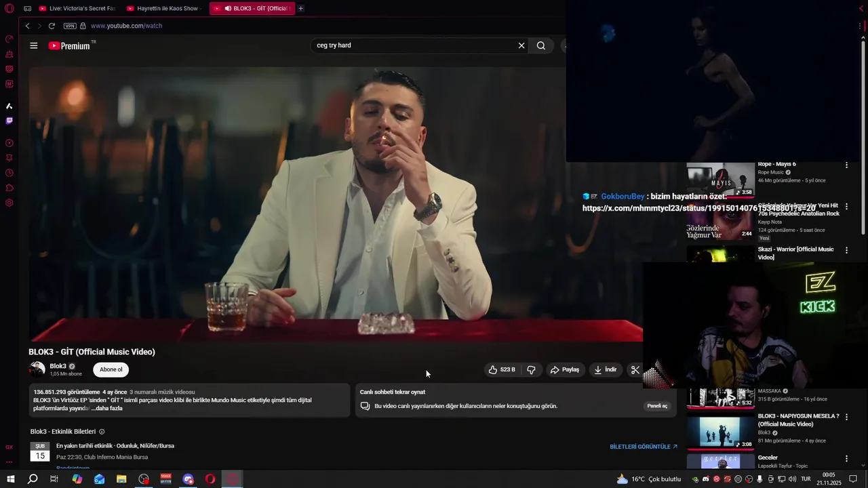Open GX Control speedometer in sidebar
The height and width of the screenshot is (488, 868).
9,39
